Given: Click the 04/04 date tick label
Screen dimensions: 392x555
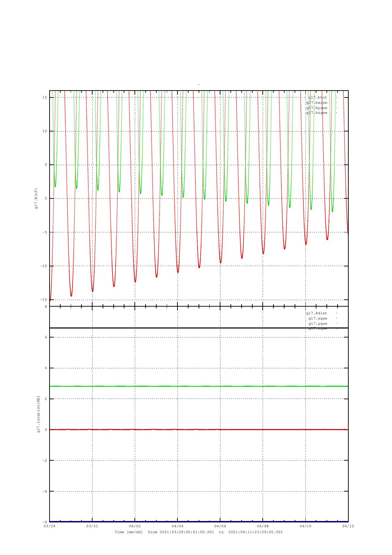Looking at the screenshot, I should [177, 526].
